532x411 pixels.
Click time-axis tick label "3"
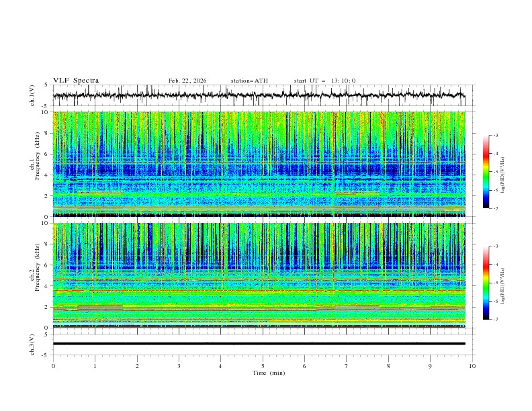tap(179, 366)
